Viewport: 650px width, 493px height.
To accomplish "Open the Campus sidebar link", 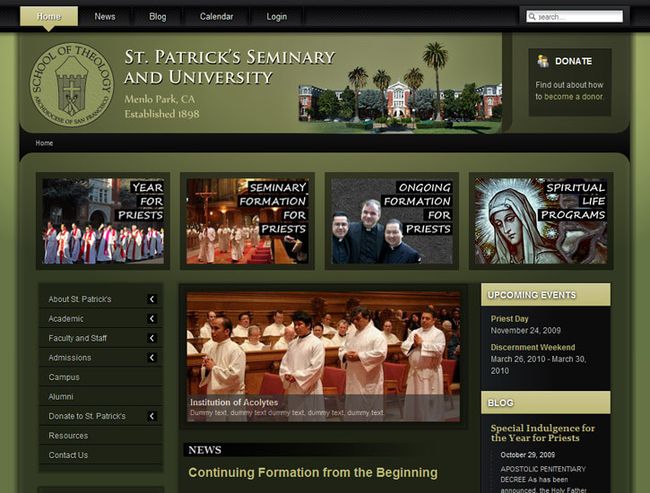I will (x=64, y=377).
